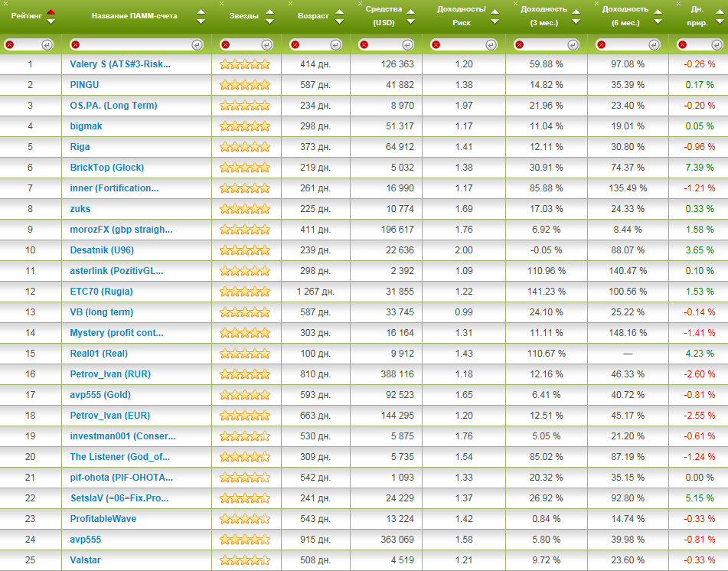The image size is (728, 571).
Task: Clear the Доходность/Риск filter
Action: click(436, 44)
